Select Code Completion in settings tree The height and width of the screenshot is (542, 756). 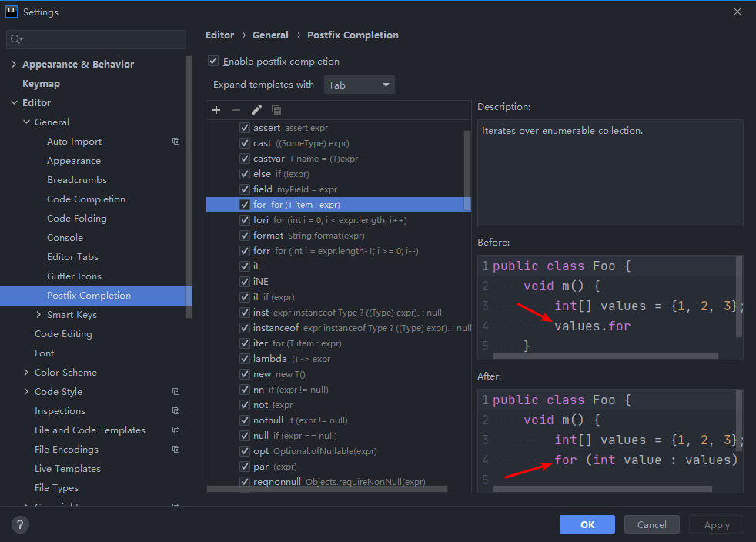coord(86,199)
